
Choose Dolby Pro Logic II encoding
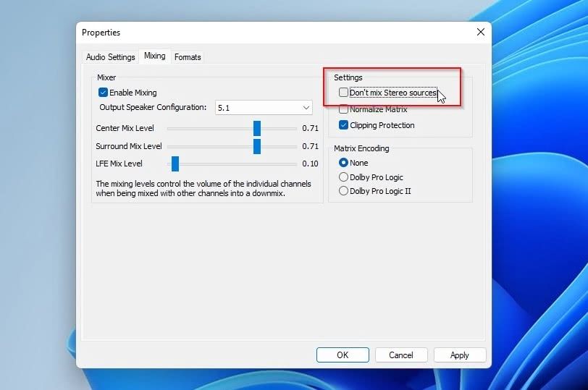(343, 191)
